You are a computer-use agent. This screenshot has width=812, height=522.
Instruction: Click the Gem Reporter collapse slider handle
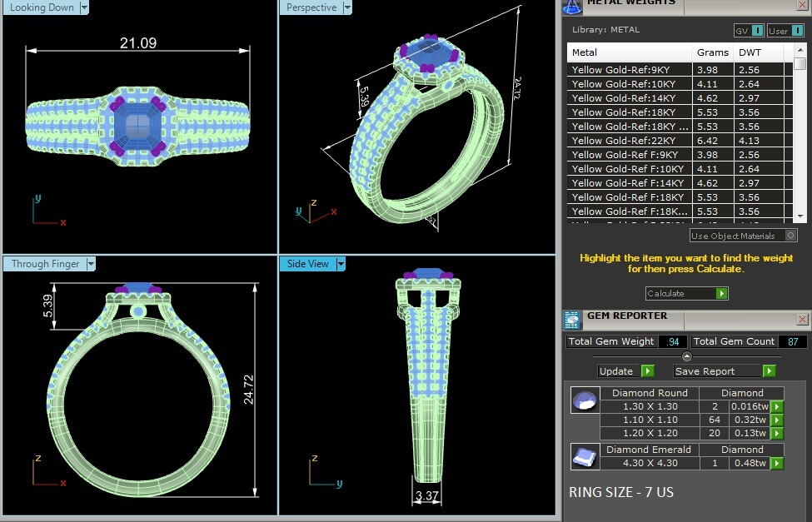(x=687, y=356)
